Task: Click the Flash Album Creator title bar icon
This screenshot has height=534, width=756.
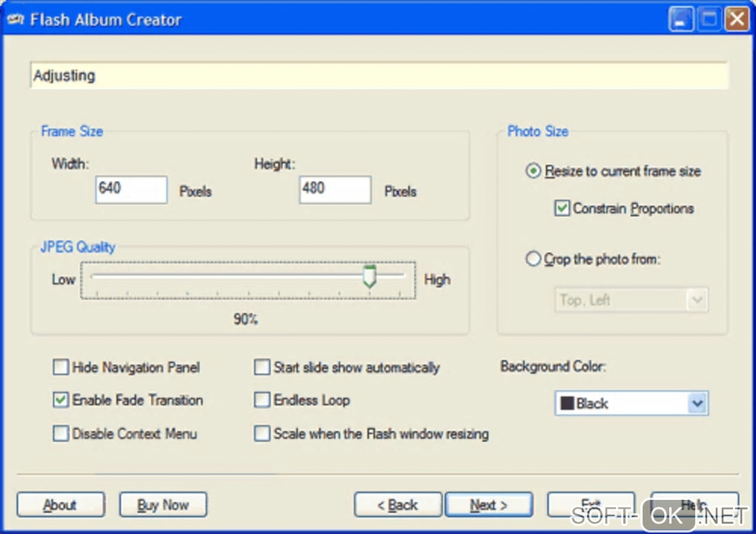Action: pos(16,20)
